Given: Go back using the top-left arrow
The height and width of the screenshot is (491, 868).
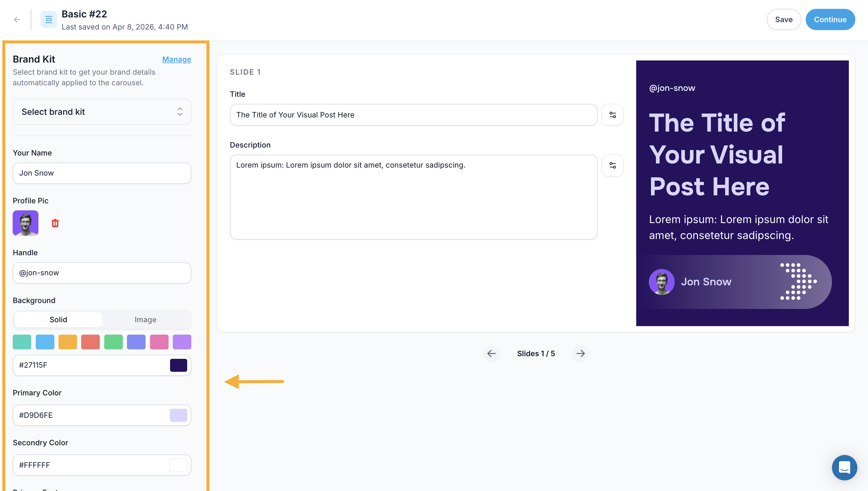Looking at the screenshot, I should (x=17, y=19).
